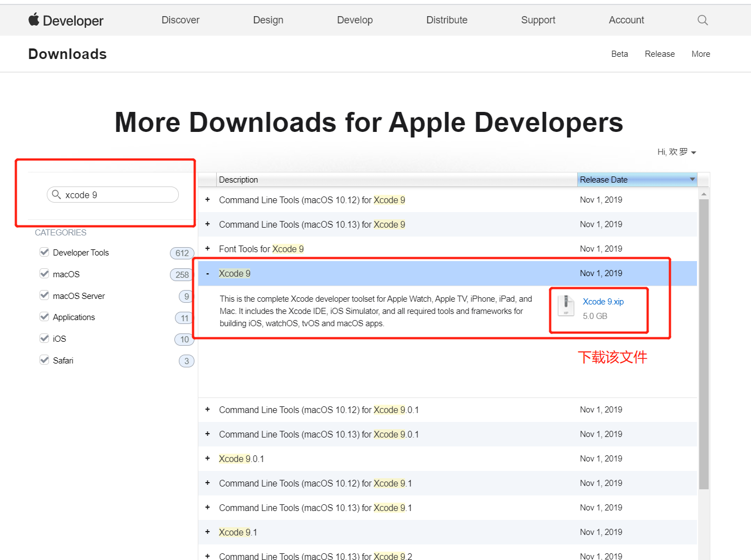Open the Design menu

coord(268,20)
